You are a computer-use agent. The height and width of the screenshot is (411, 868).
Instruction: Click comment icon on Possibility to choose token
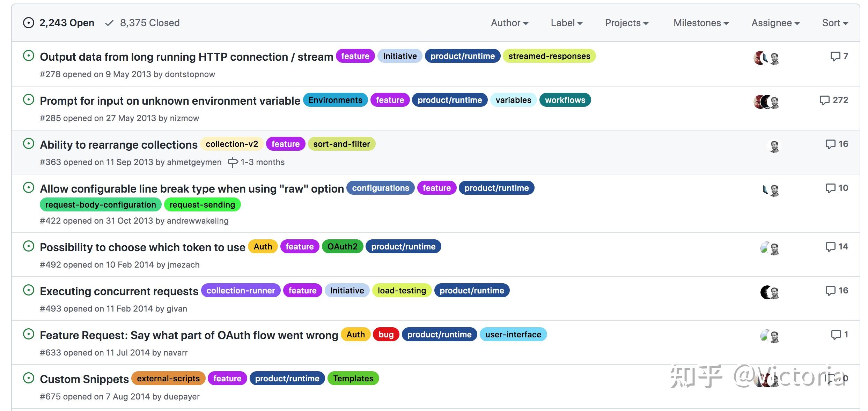[x=830, y=247]
